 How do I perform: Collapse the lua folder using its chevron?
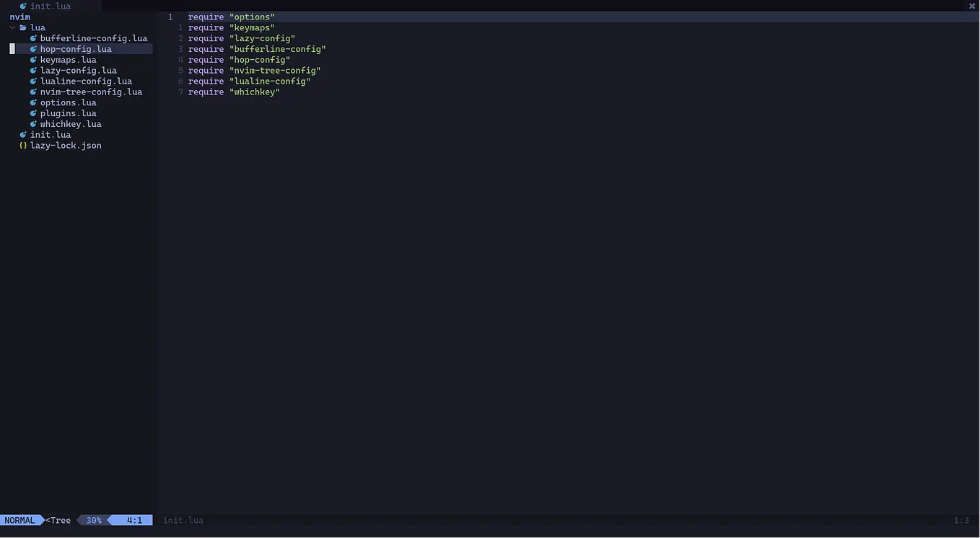tap(12, 27)
